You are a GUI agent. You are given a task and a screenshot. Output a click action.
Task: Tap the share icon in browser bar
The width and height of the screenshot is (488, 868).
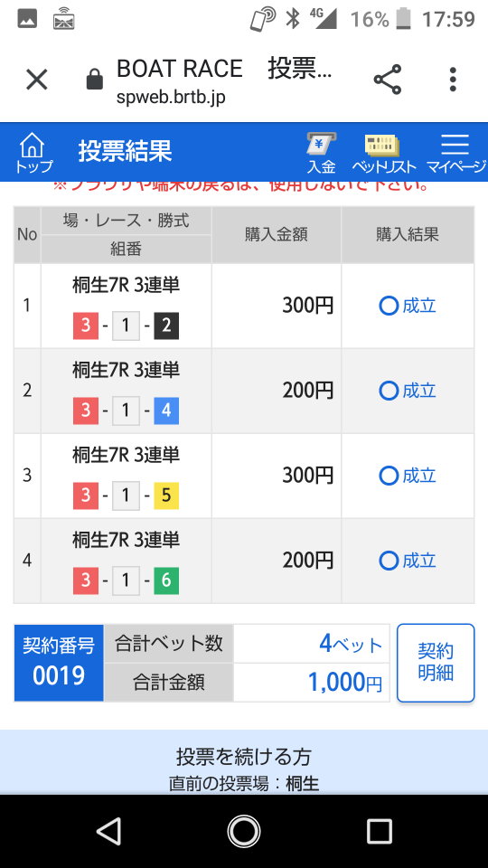click(x=388, y=80)
